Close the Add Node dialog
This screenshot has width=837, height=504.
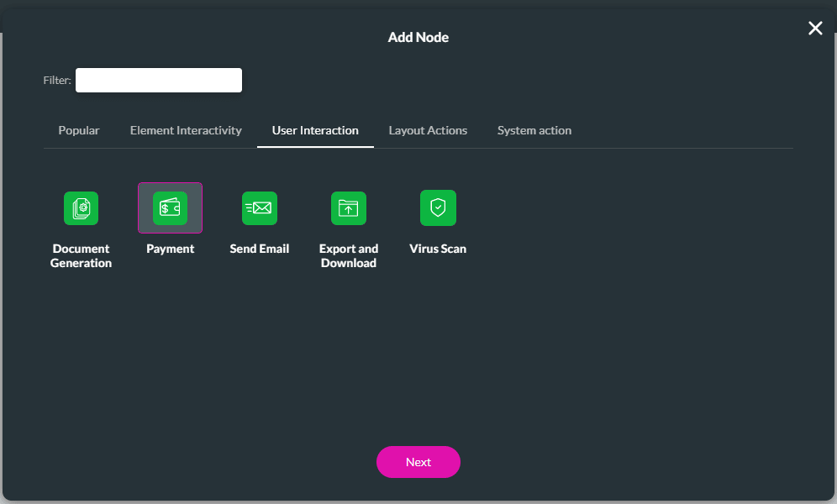815,28
